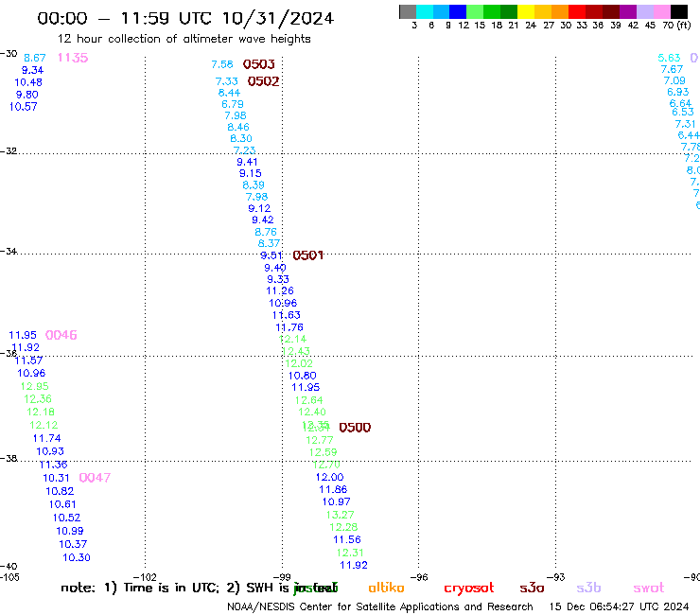Click the 7.58 wave height value
700x615 pixels.
(x=222, y=64)
